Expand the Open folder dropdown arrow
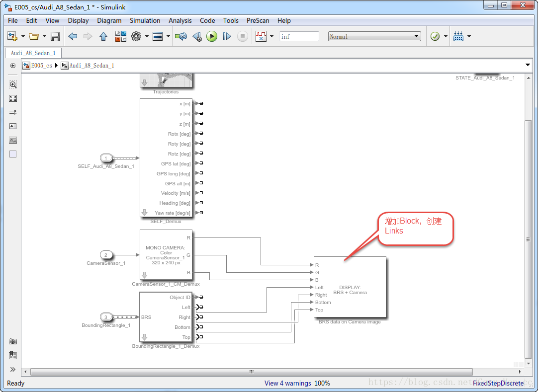Image resolution: width=538 pixels, height=392 pixels. pos(44,36)
